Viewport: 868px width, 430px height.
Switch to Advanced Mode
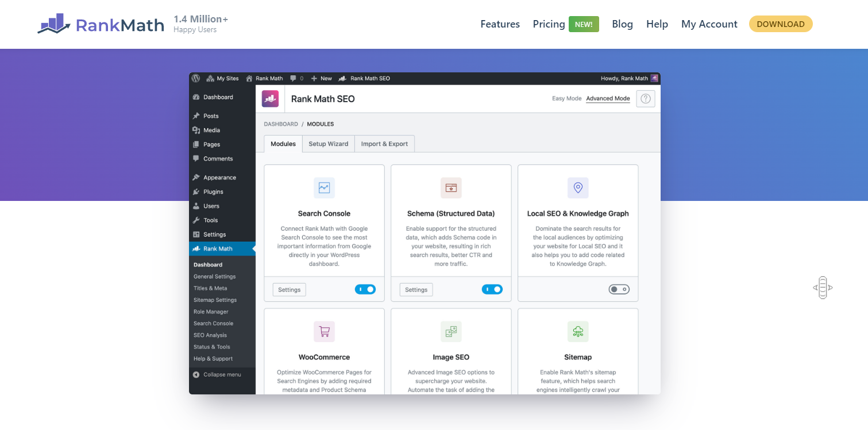pos(608,98)
